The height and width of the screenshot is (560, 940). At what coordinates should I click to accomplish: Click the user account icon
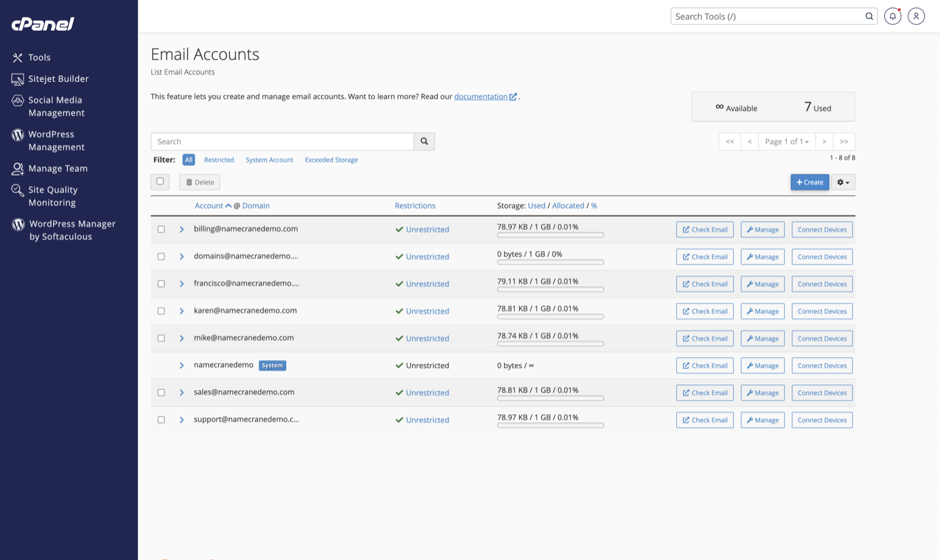click(x=916, y=16)
